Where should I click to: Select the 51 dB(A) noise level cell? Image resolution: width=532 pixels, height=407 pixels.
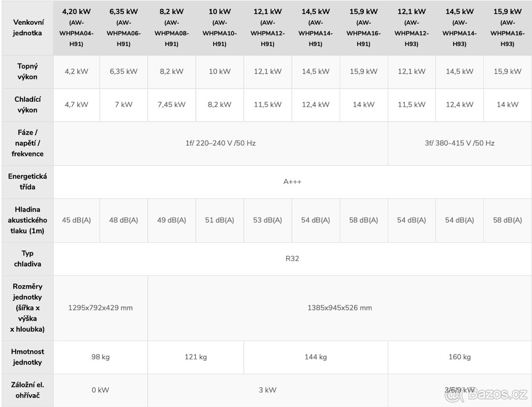tap(219, 220)
